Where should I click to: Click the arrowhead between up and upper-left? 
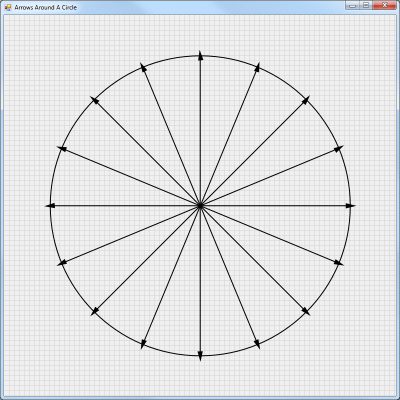click(143, 67)
